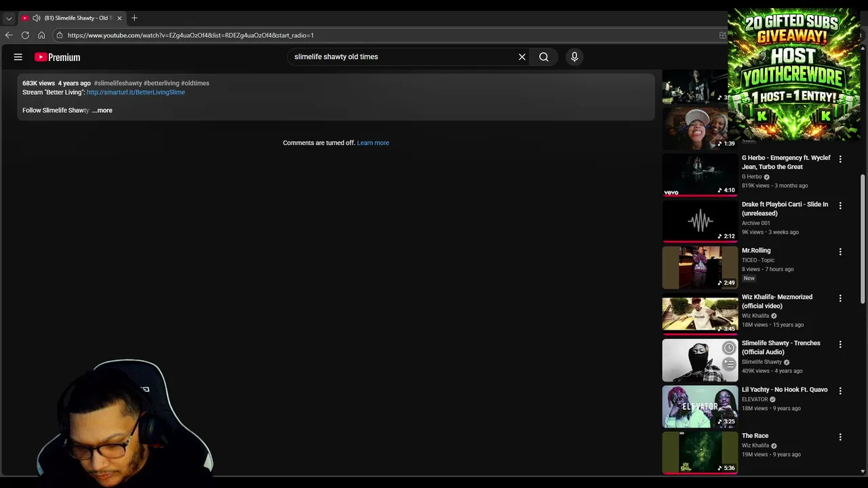Clear the search box with the X

point(522,57)
